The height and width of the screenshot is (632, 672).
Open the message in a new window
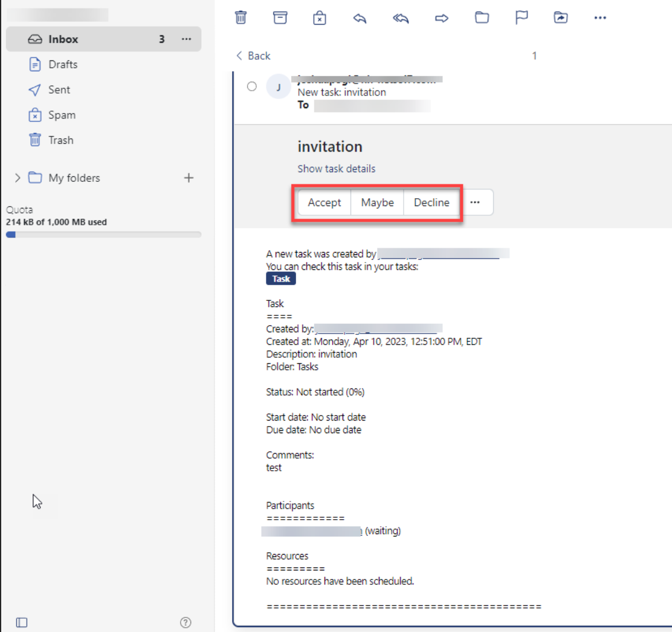pyautogui.click(x=561, y=18)
